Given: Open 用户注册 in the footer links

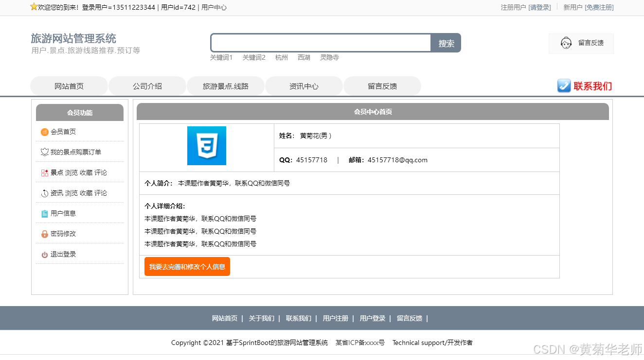Looking at the screenshot, I should click(335, 318).
